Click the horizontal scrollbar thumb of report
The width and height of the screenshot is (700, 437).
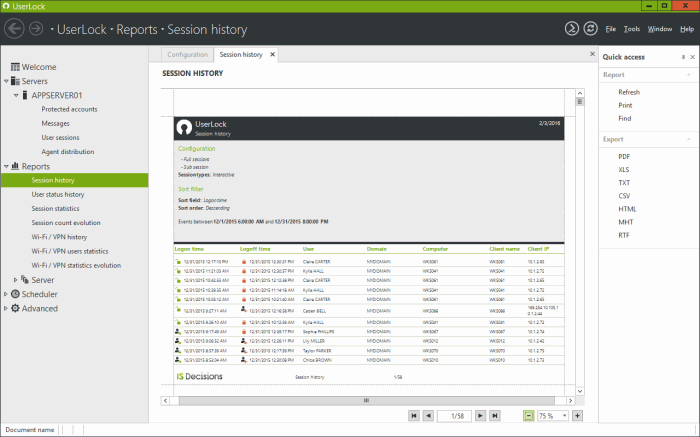[x=367, y=400]
